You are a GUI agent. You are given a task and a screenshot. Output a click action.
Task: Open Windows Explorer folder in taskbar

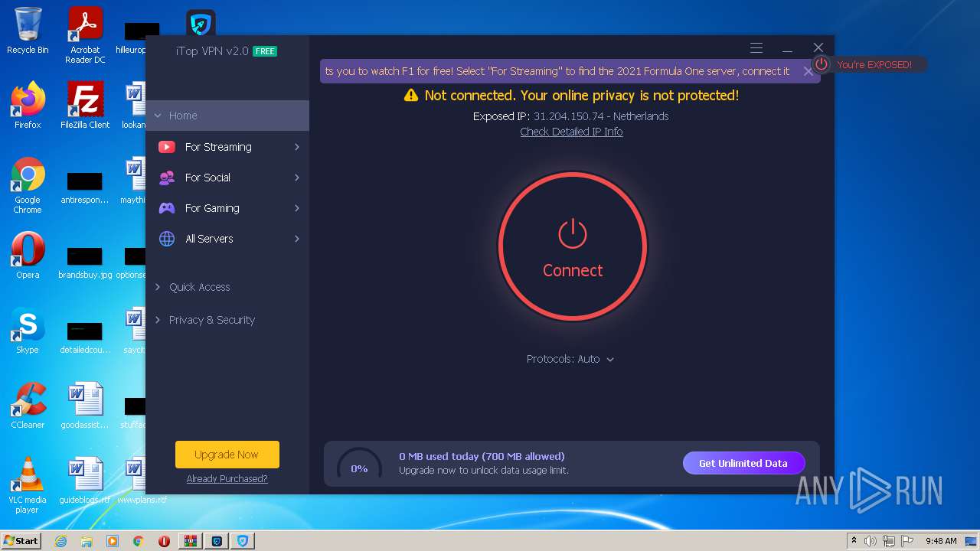(x=87, y=541)
